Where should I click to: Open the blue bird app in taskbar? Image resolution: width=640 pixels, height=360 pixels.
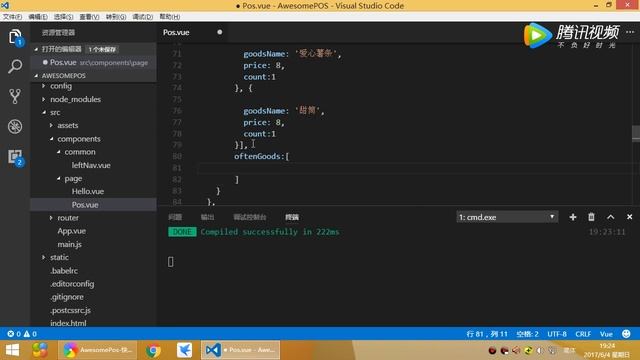point(184,350)
